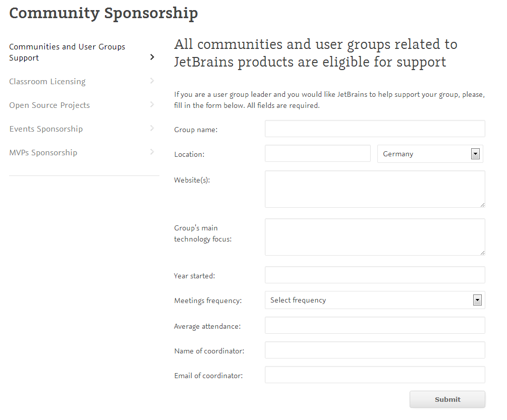The width and height of the screenshot is (507, 420).
Task: Open the Germany country dropdown arrow
Action: [475, 154]
